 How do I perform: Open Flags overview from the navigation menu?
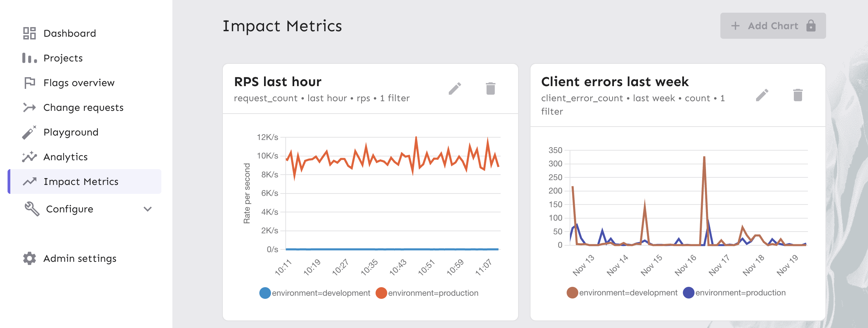79,83
